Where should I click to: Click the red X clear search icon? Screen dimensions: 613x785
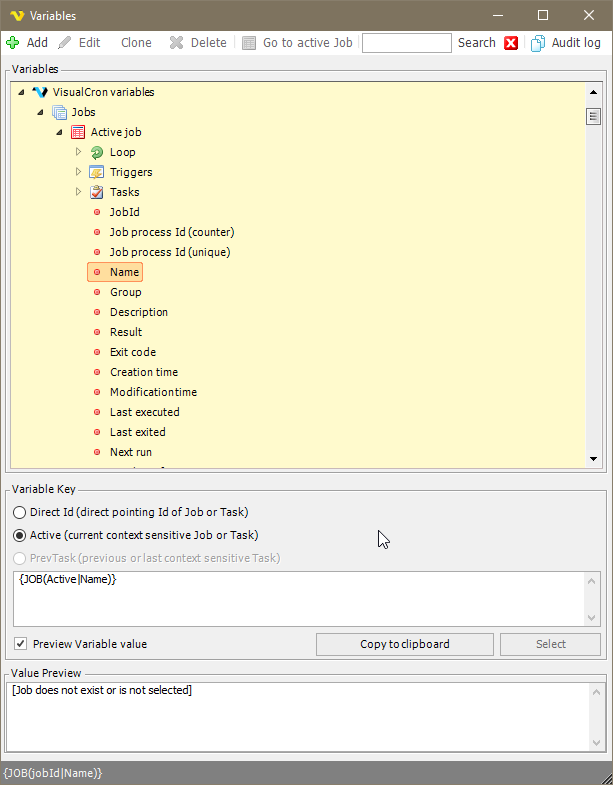tap(511, 43)
